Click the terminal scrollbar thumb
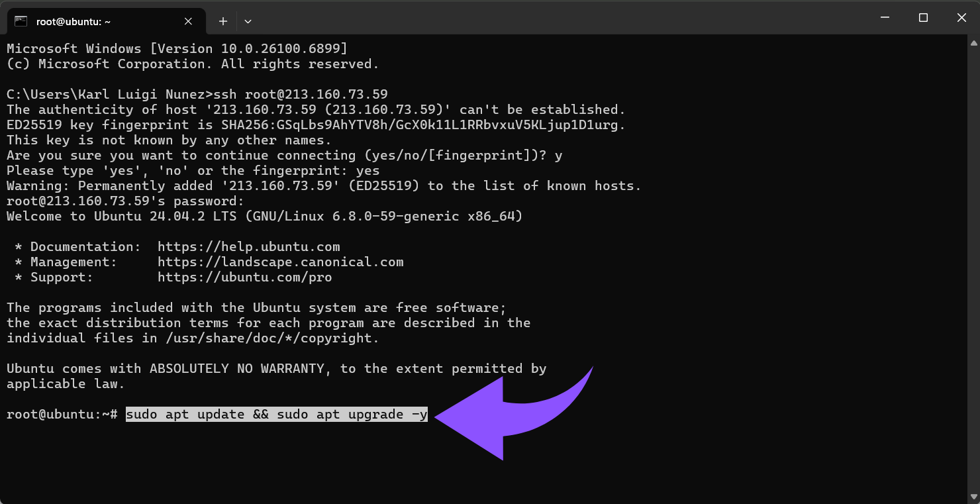This screenshot has width=980, height=504. 974,265
